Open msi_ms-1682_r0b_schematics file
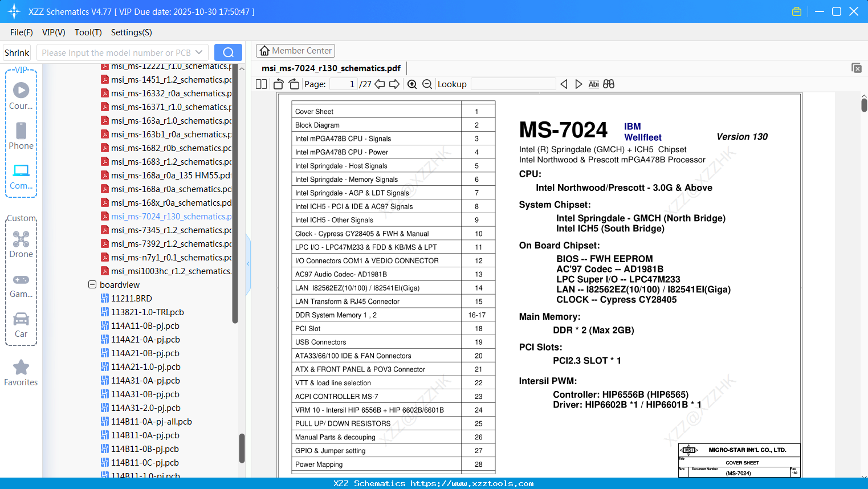This screenshot has height=489, width=868. (166, 148)
